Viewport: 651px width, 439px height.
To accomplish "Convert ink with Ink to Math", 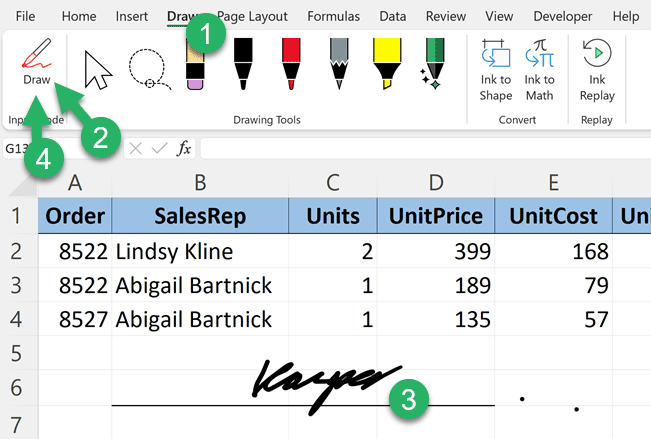I will pos(539,70).
